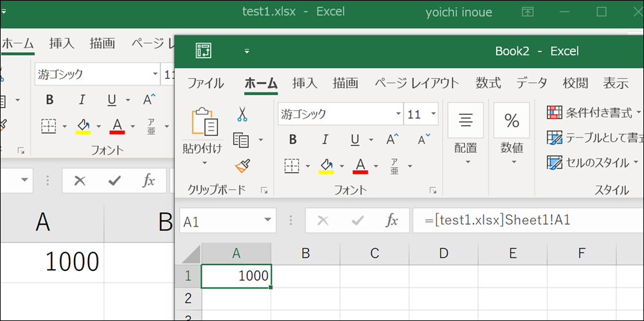Viewport: 644px width, 321px height.
Task: Toggle Italic in Book2 font group
Action: click(x=325, y=139)
